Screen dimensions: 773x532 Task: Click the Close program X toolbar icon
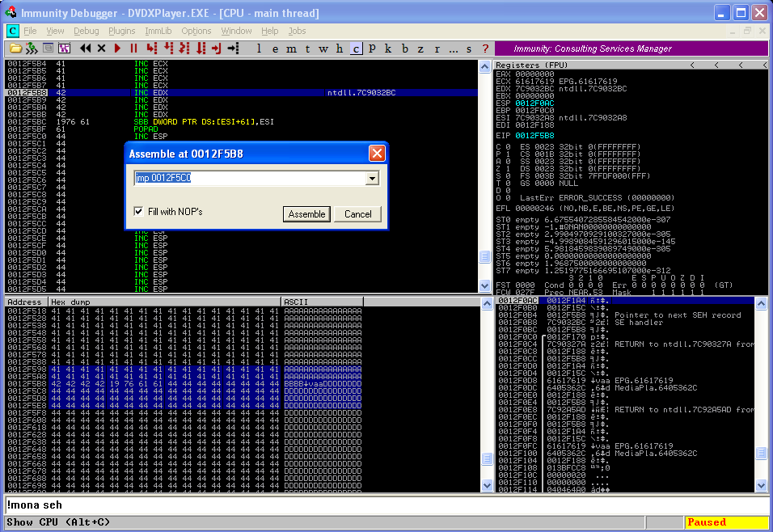[101, 49]
